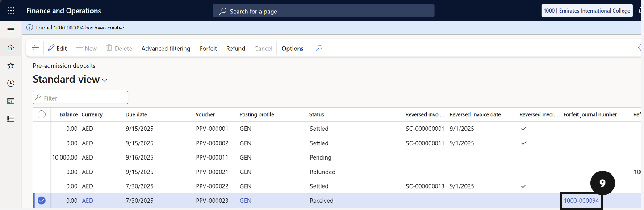Sort by Currency column header
This screenshot has height=210, width=644.
click(92, 114)
